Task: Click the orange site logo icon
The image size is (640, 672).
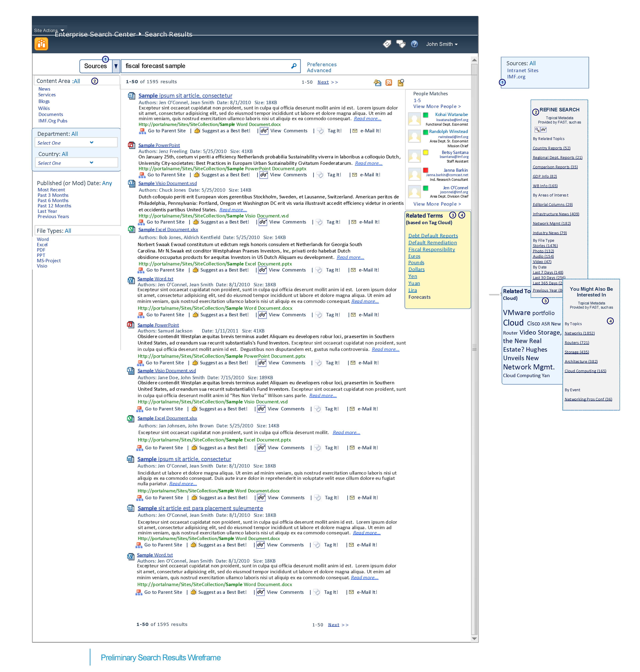Action: (x=41, y=44)
